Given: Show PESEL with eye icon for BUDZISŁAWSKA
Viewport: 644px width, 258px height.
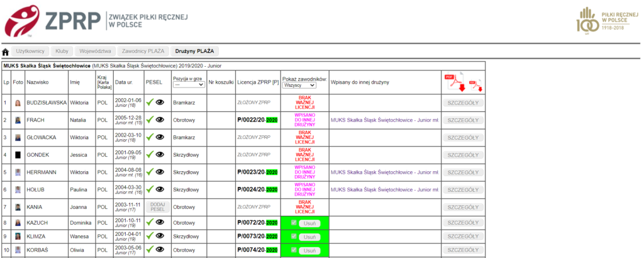Looking at the screenshot, I should tap(160, 103).
